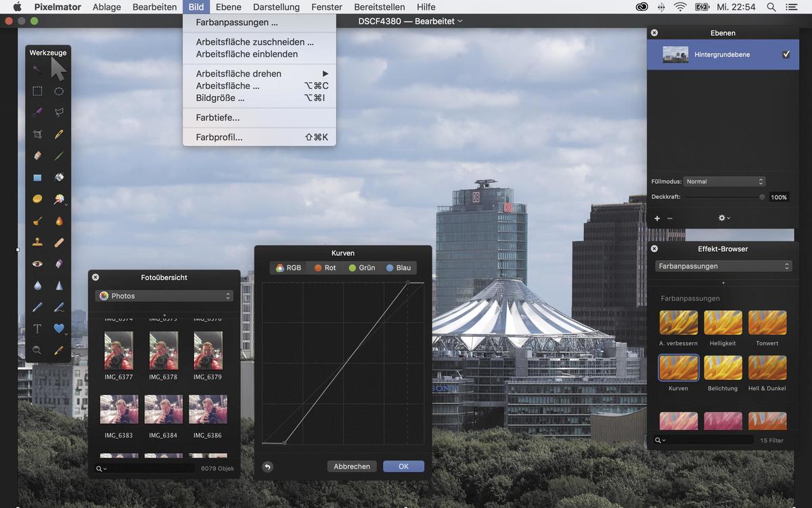
Task: Switch curves channel to RGB
Action: pyautogui.click(x=289, y=268)
